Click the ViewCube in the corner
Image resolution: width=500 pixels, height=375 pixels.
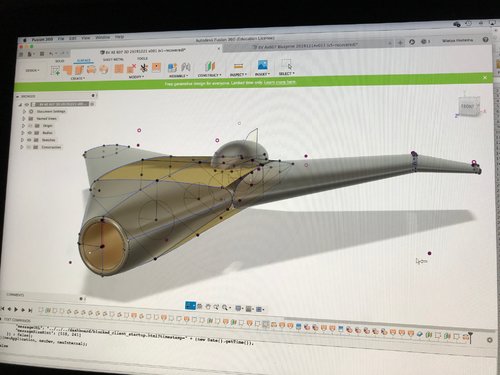[469, 106]
